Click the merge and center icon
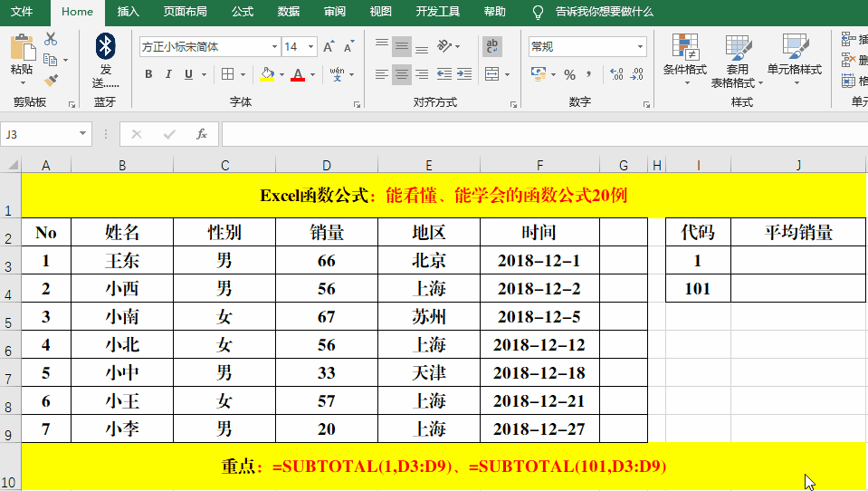Image resolution: width=868 pixels, height=491 pixels. click(492, 74)
